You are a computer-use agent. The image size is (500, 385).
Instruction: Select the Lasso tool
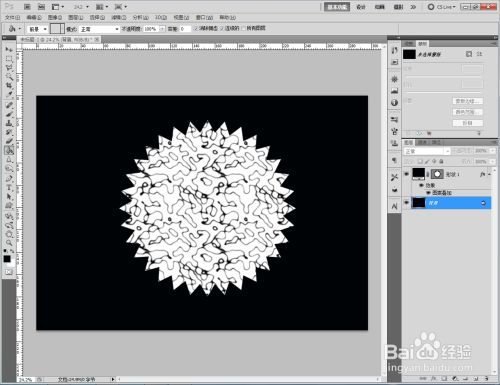pos(9,68)
